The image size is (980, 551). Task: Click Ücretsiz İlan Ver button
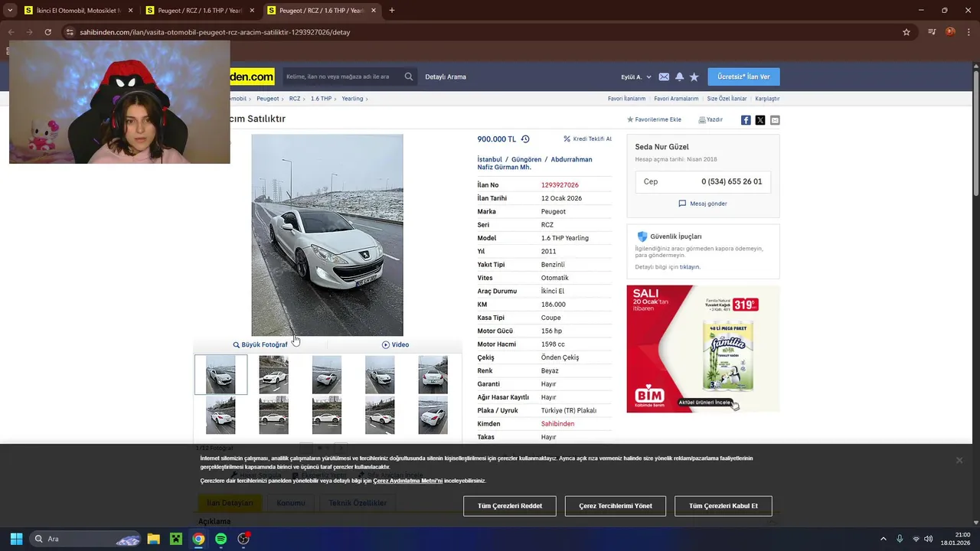pos(743,77)
